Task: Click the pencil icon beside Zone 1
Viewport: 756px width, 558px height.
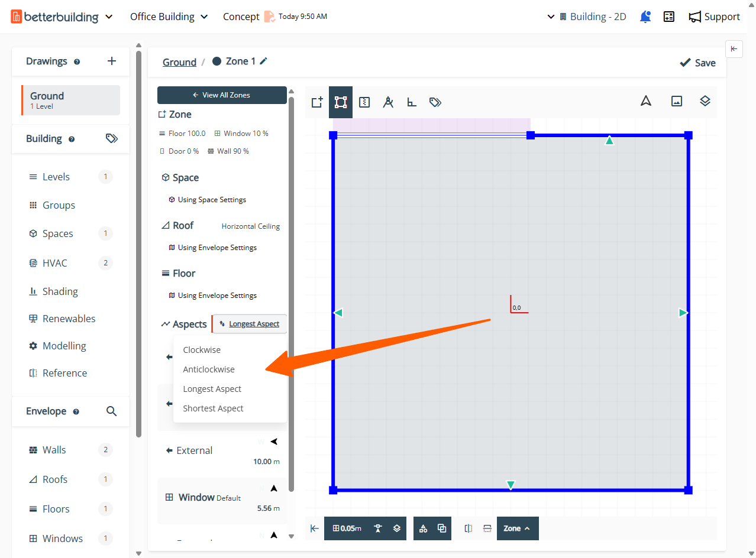Action: pos(264,61)
